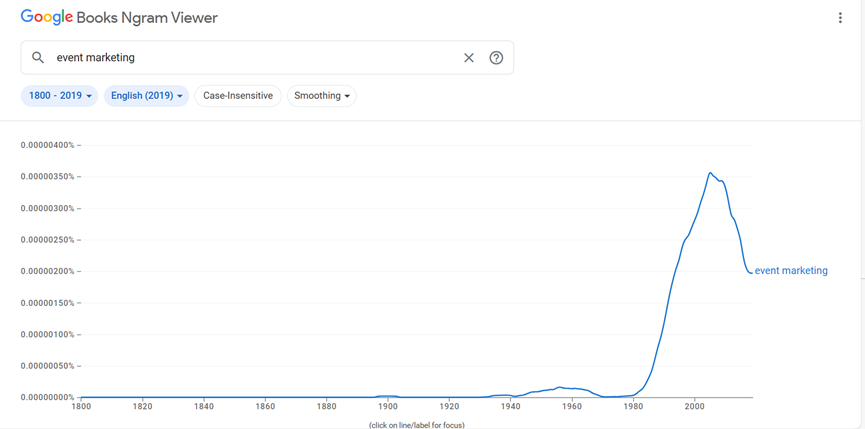
Task: Click the 0.00000200% y-axis label
Action: point(47,271)
